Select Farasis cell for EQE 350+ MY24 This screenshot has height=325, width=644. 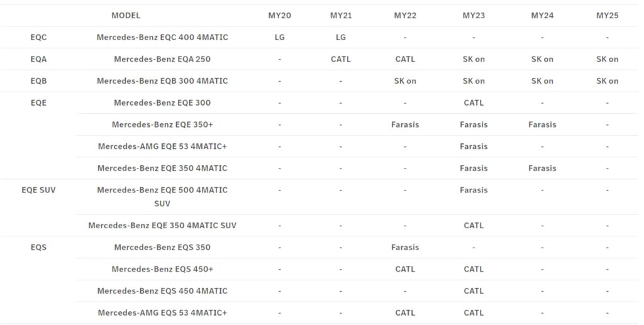(x=542, y=124)
